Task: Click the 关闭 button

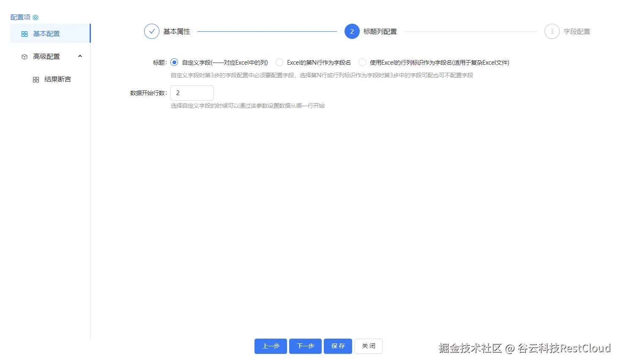Action: pyautogui.click(x=368, y=346)
